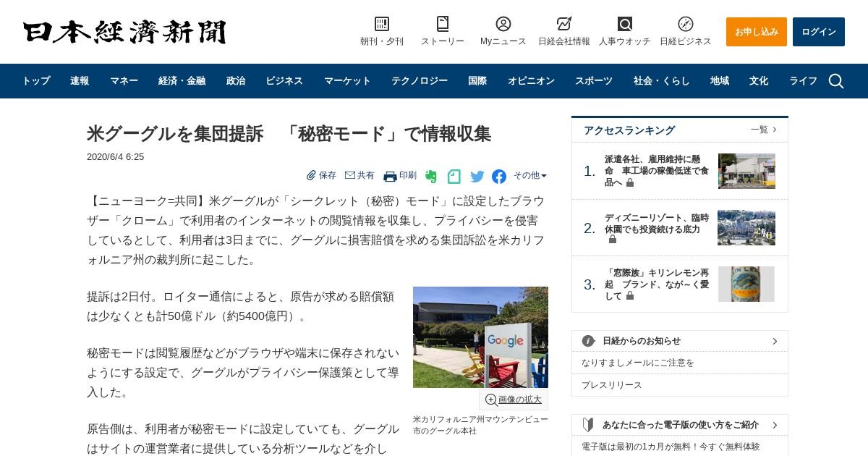Image resolution: width=868 pixels, height=456 pixels.
Task: Open ranking article 派遣各社、雇用維持に懸命
Action: click(657, 171)
